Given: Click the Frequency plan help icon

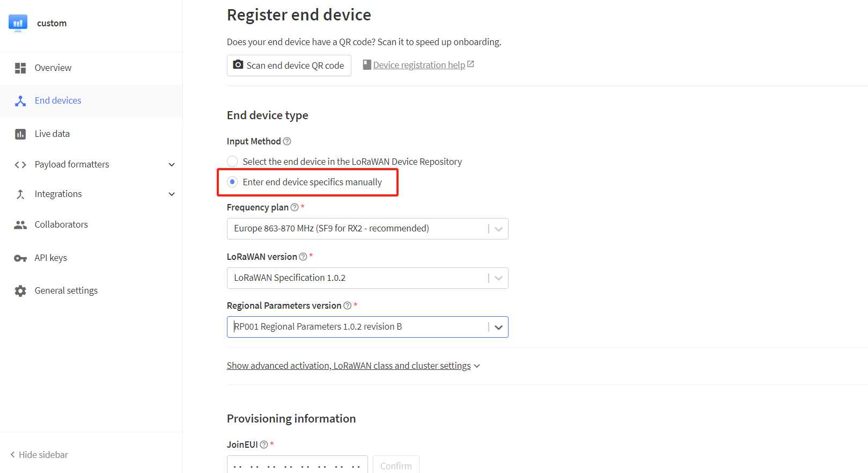Looking at the screenshot, I should [x=295, y=207].
